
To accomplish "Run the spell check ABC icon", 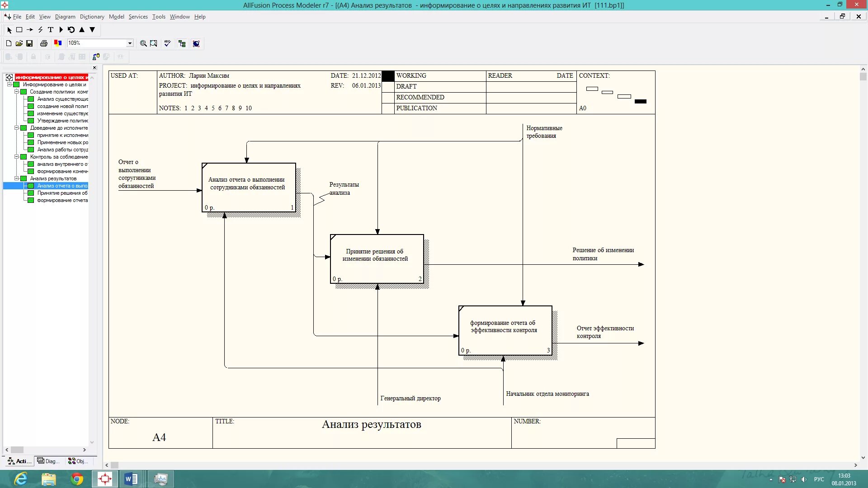I will (167, 43).
